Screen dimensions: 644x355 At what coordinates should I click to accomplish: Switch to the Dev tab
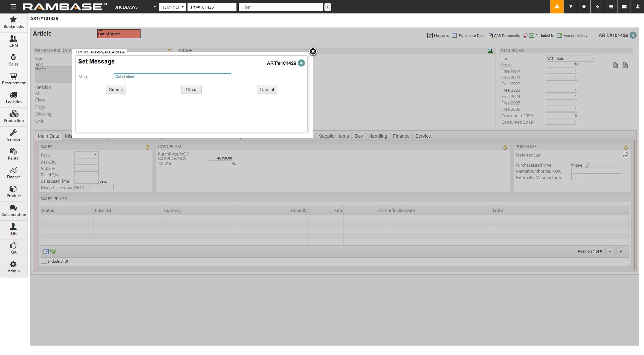359,136
